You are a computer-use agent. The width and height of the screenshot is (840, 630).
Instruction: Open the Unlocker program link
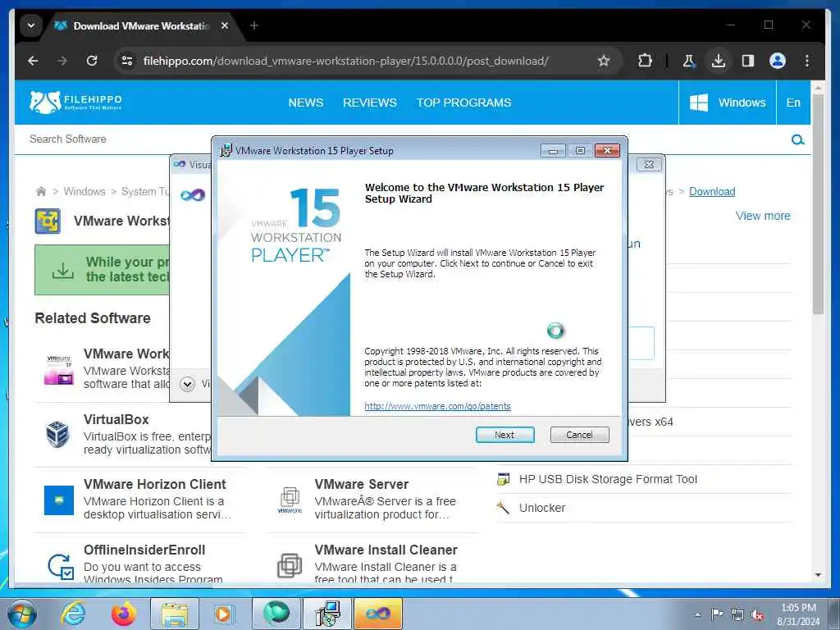541,507
